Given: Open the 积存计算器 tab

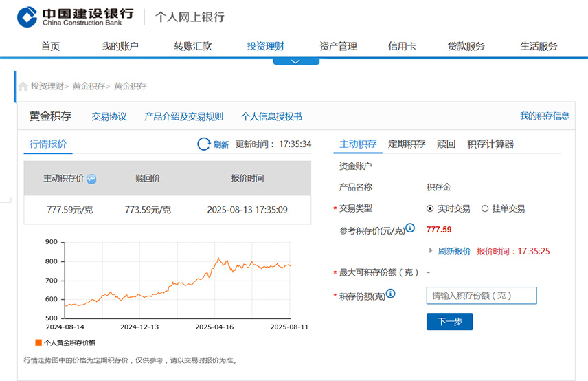Looking at the screenshot, I should coord(490,144).
